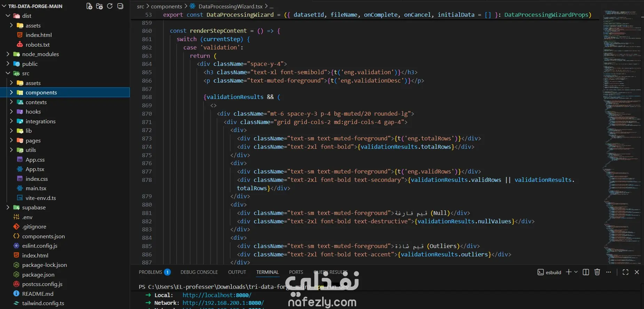
Task: Open the index.html file in dist
Action: pyautogui.click(x=39, y=35)
